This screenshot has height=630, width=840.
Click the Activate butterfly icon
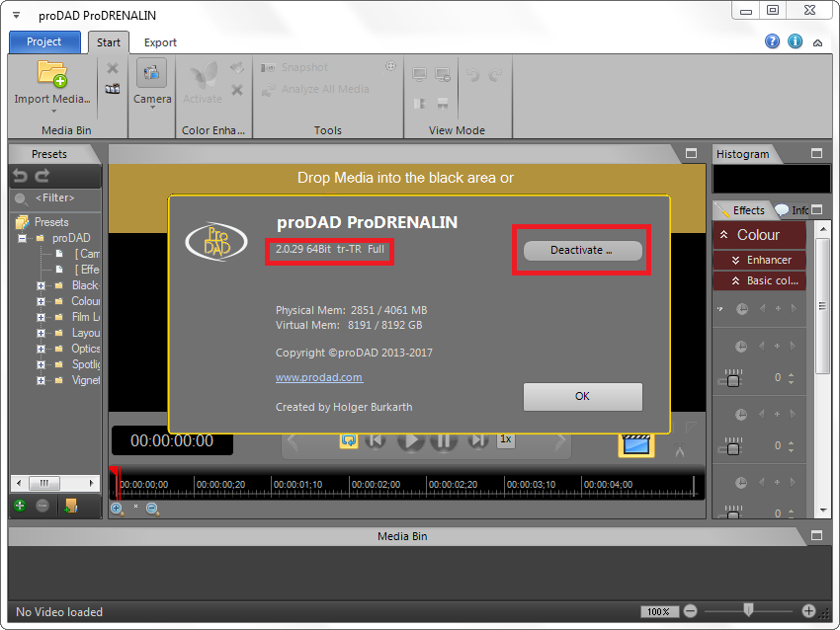(203, 75)
